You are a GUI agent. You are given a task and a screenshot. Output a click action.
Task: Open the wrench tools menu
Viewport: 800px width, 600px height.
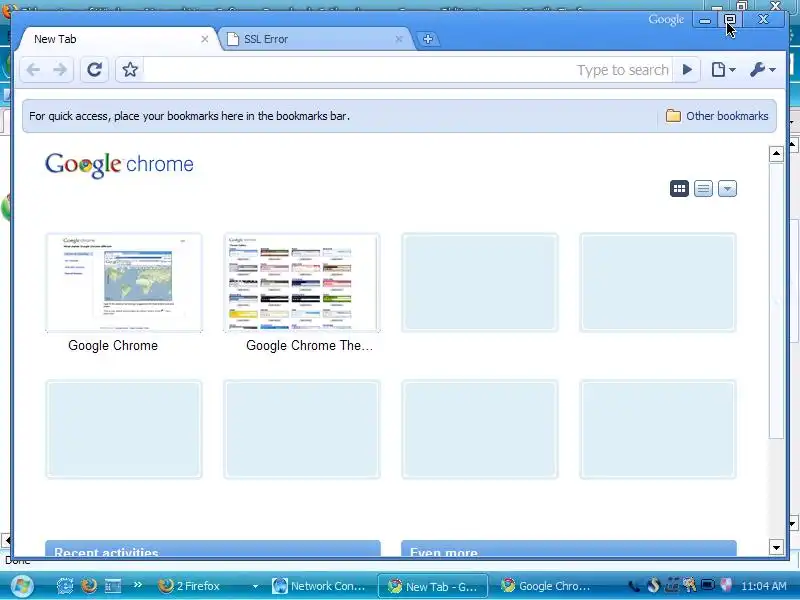(x=763, y=70)
